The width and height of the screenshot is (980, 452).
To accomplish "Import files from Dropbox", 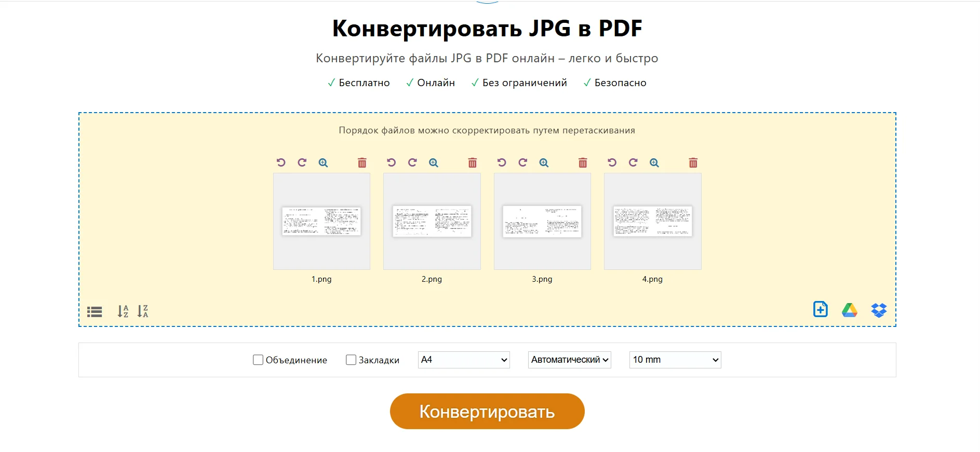I will 879,310.
